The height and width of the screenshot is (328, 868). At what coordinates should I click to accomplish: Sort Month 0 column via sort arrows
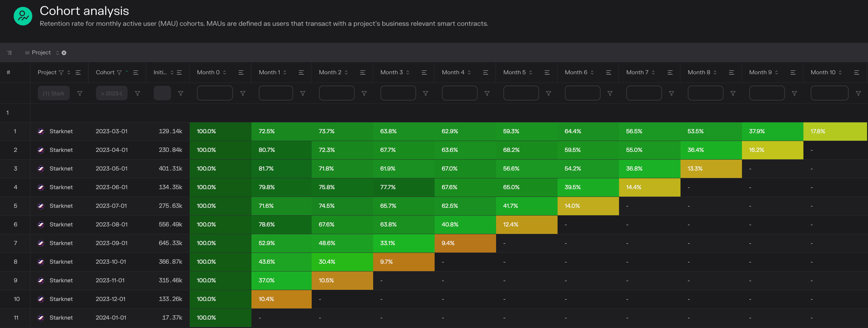(224, 72)
